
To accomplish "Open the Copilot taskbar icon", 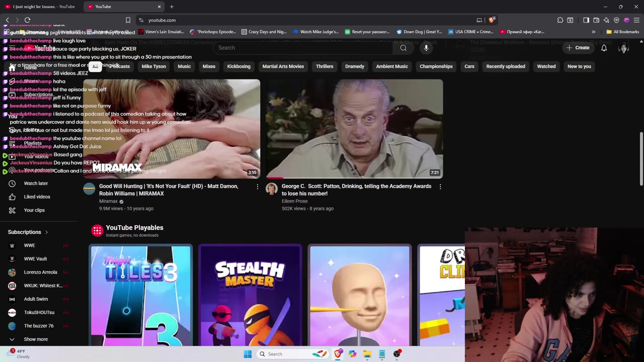I will (353, 354).
